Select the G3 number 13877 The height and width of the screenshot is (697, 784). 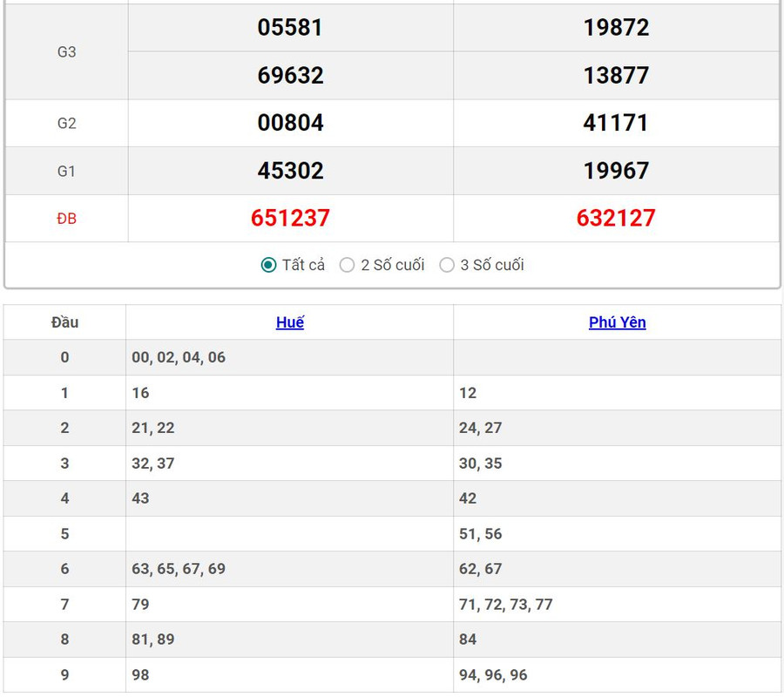pos(616,76)
